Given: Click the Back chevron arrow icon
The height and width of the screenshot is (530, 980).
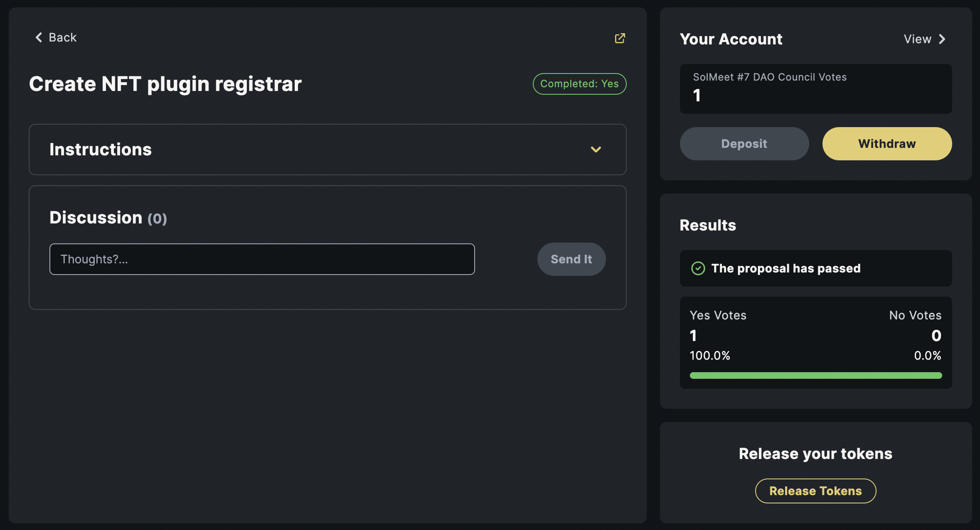Looking at the screenshot, I should [x=39, y=37].
